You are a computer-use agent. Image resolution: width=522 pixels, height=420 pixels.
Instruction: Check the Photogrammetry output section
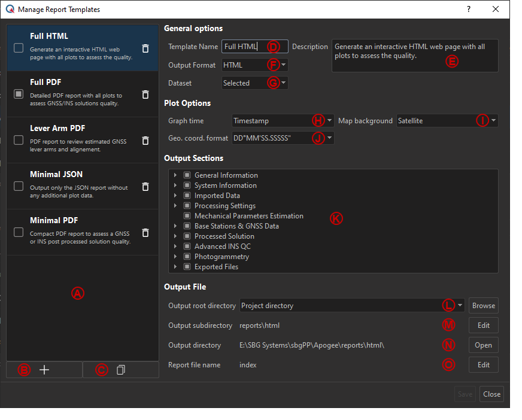click(187, 256)
